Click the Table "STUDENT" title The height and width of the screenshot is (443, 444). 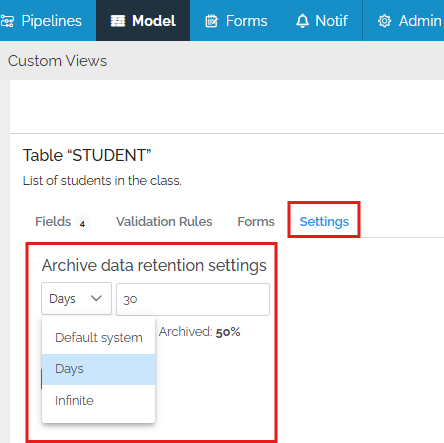[87, 155]
